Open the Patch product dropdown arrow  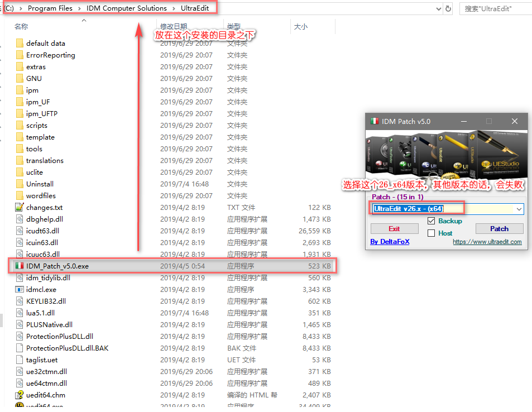(x=519, y=209)
